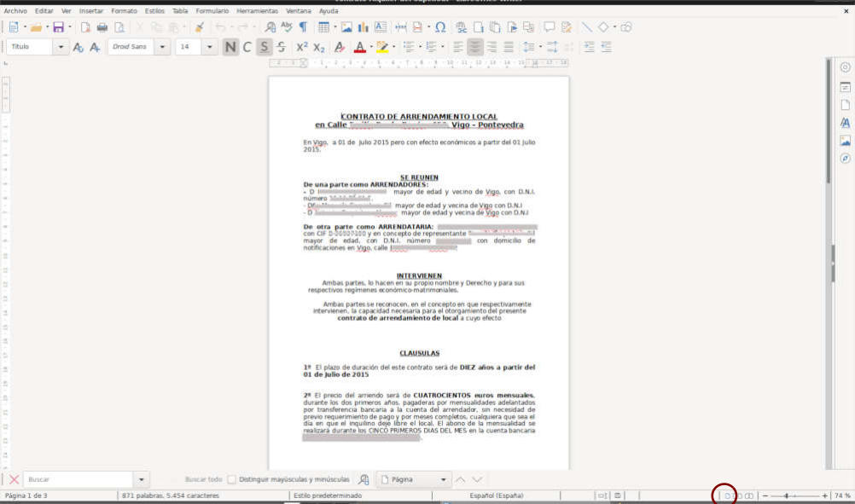The width and height of the screenshot is (855, 504).
Task: Insert a page break
Action: [401, 27]
